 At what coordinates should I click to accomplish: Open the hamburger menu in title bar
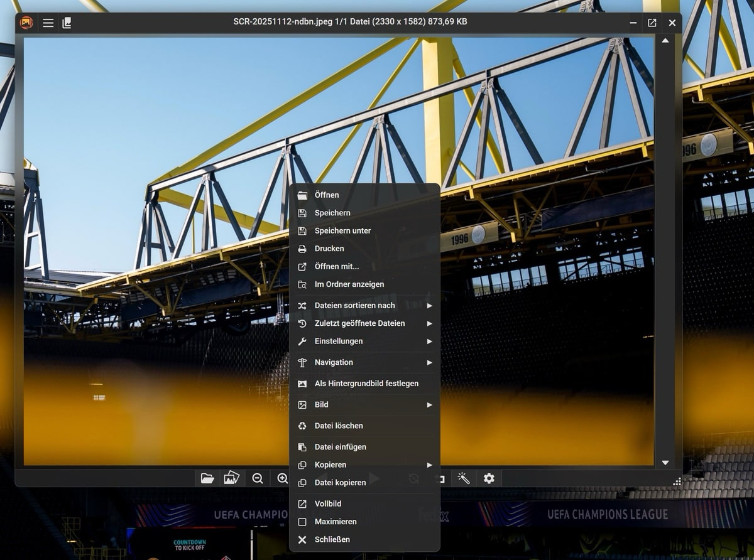(48, 23)
